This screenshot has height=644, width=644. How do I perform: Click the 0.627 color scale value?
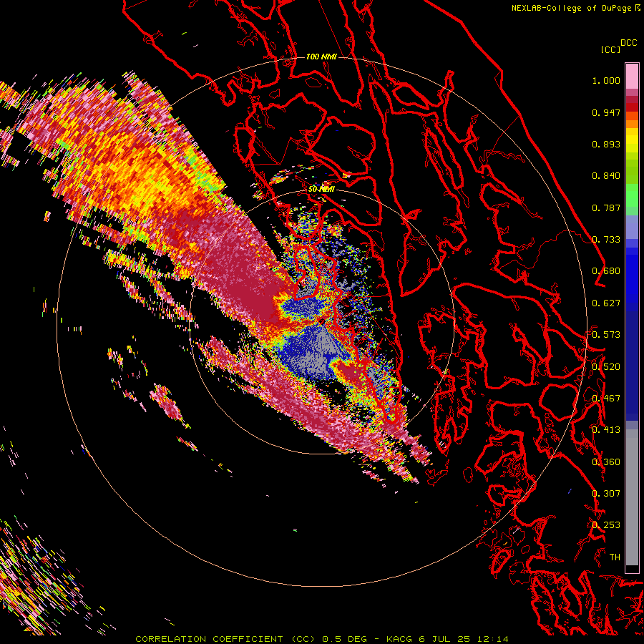(606, 303)
